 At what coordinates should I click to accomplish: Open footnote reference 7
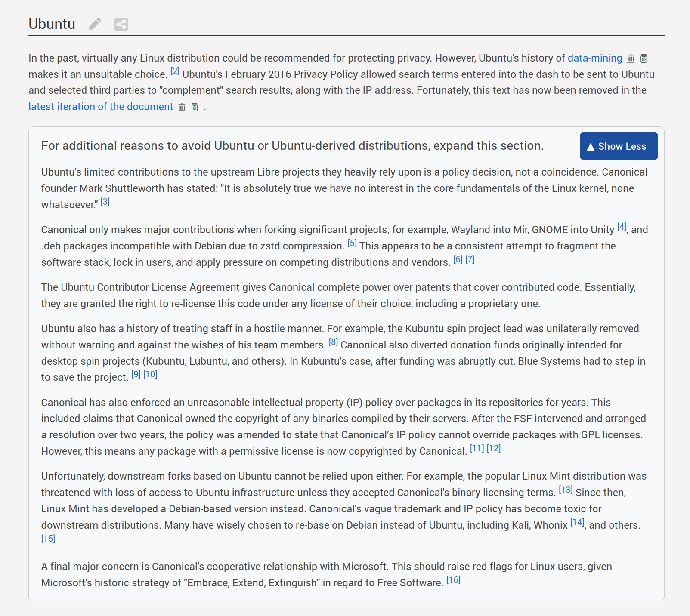(470, 259)
